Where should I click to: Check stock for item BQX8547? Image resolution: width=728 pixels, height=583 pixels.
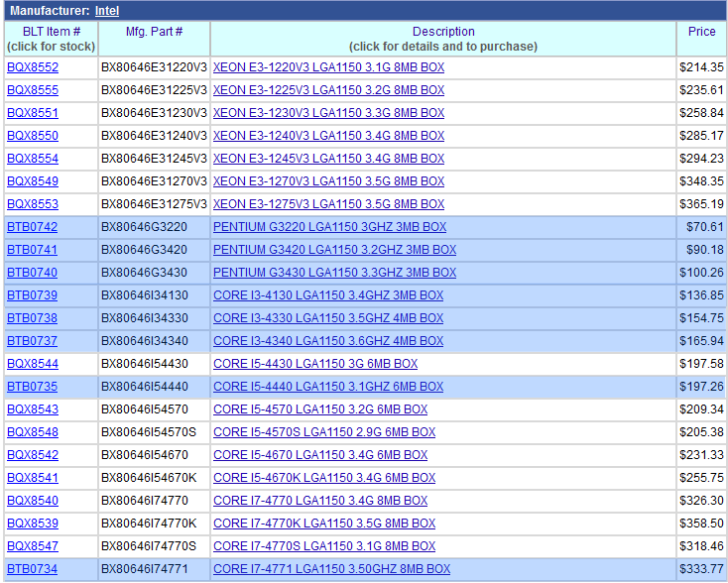[33, 546]
